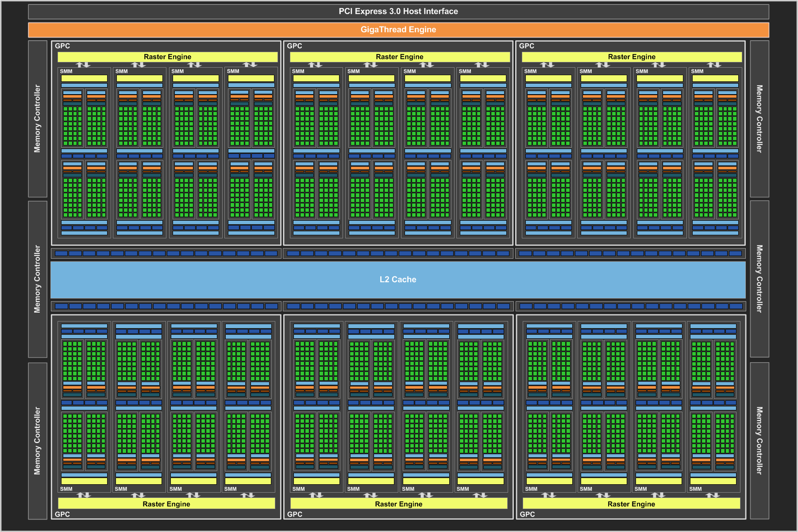Click the middle-left Memory Controller block

pyautogui.click(x=38, y=279)
